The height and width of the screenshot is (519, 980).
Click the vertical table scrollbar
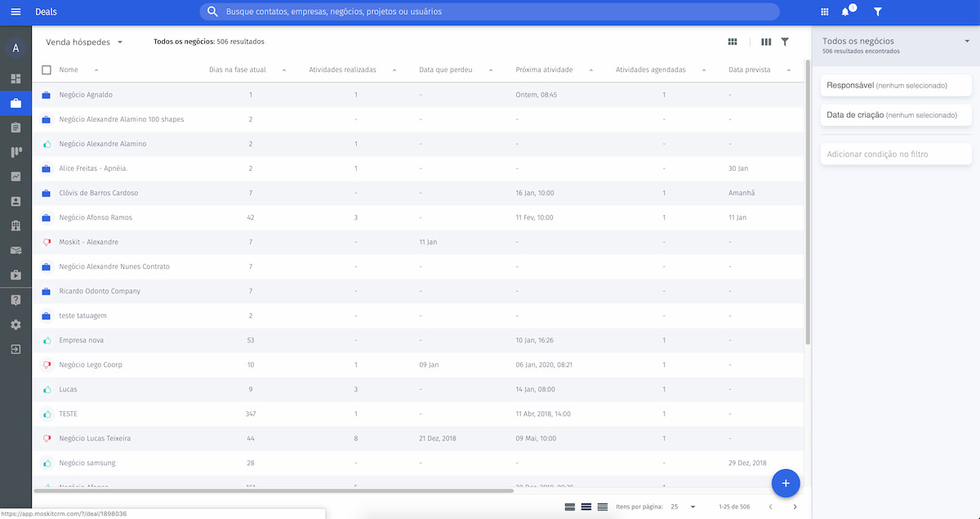coord(808,200)
